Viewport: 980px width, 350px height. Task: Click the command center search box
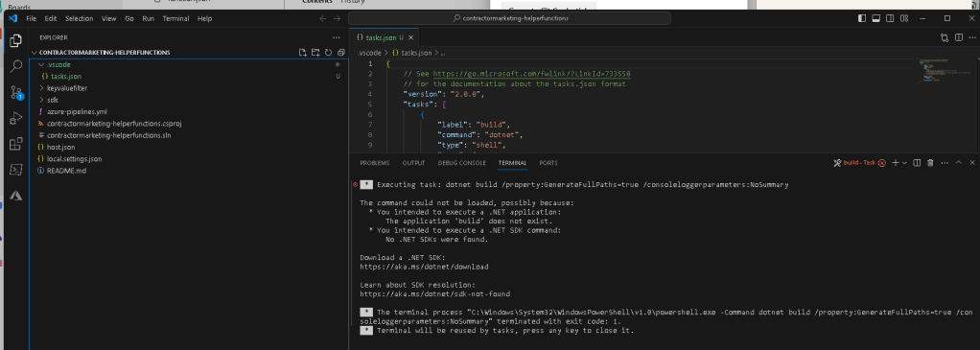click(x=509, y=19)
